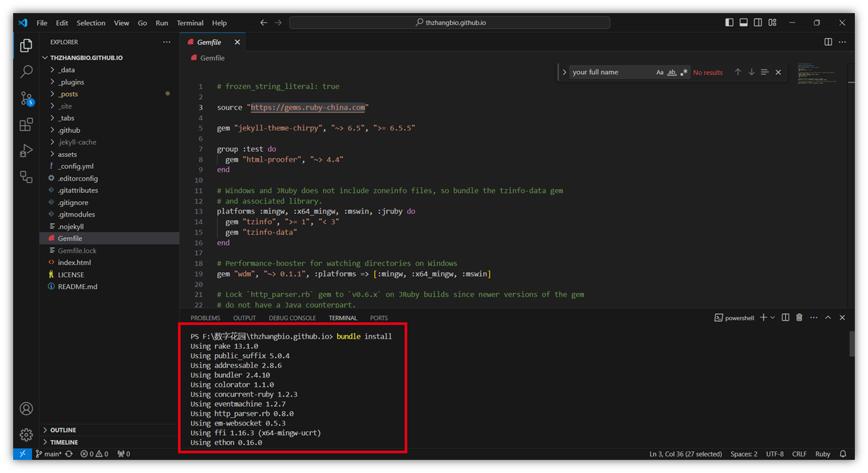Viewport: 868px width, 473px height.
Task: Open the Remote Explorer activity bar icon
Action: pyautogui.click(x=26, y=177)
